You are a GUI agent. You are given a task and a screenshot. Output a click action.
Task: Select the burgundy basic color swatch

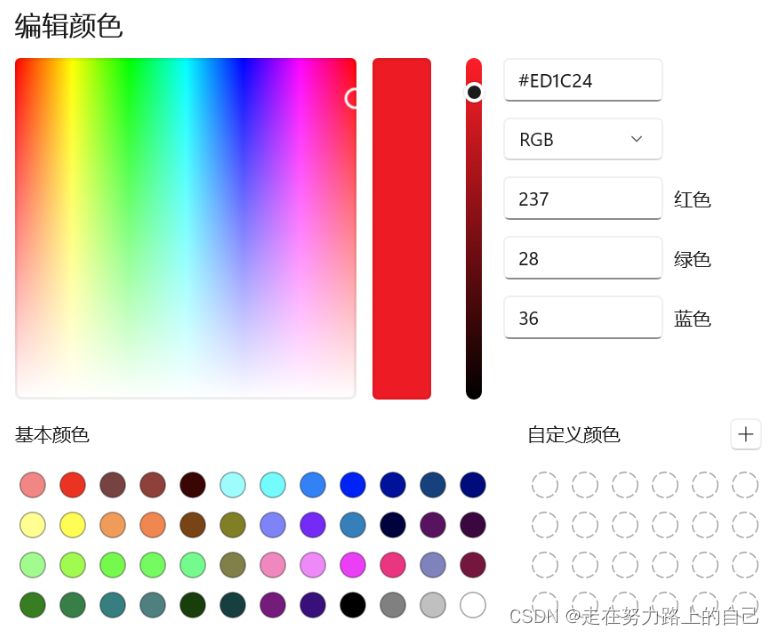[473, 565]
